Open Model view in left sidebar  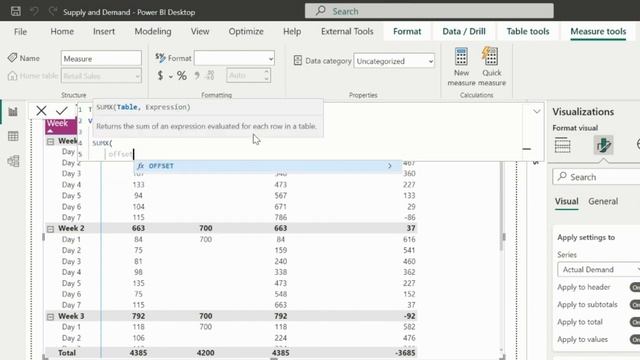point(13,161)
